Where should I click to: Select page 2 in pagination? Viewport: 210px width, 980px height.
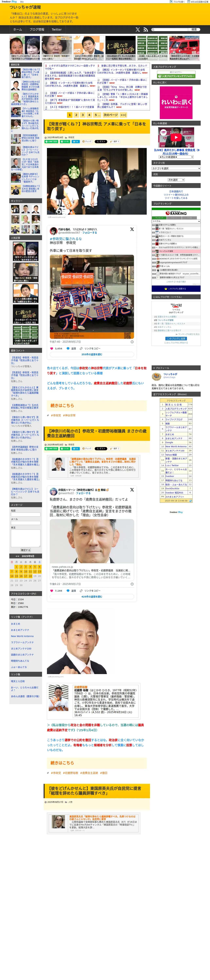[76, 115]
